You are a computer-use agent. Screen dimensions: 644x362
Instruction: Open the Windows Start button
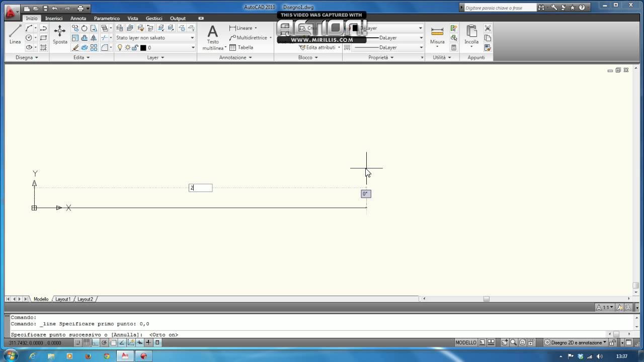10,356
